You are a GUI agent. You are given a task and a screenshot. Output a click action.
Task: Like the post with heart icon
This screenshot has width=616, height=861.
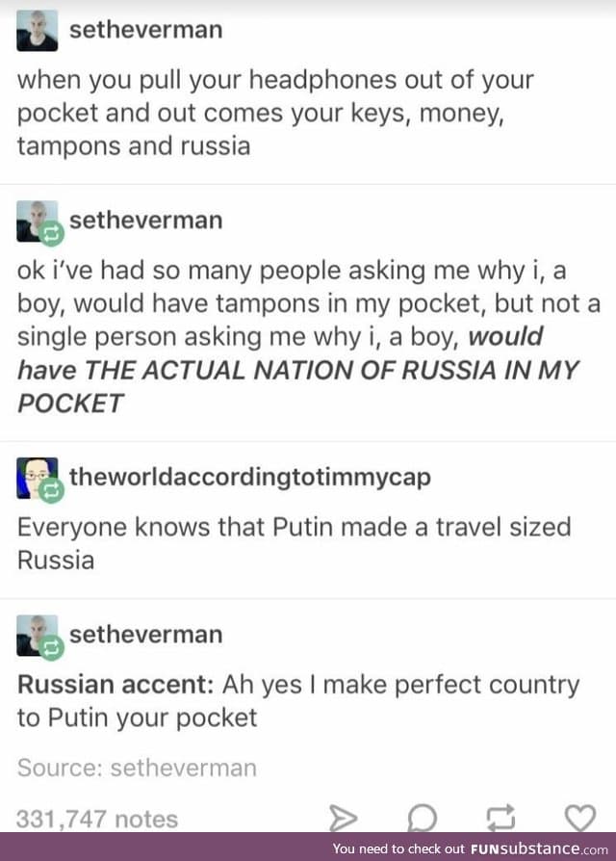coord(580,818)
